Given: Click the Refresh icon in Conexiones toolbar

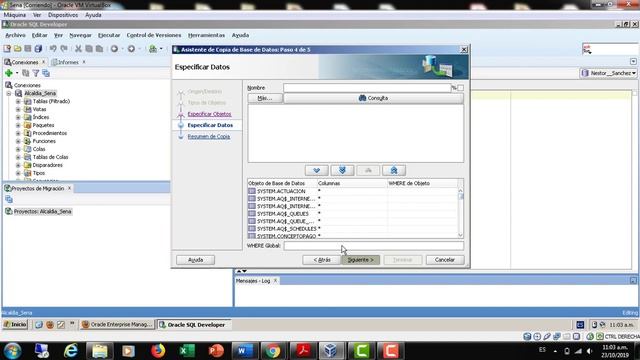Looking at the screenshot, I should click(26, 73).
